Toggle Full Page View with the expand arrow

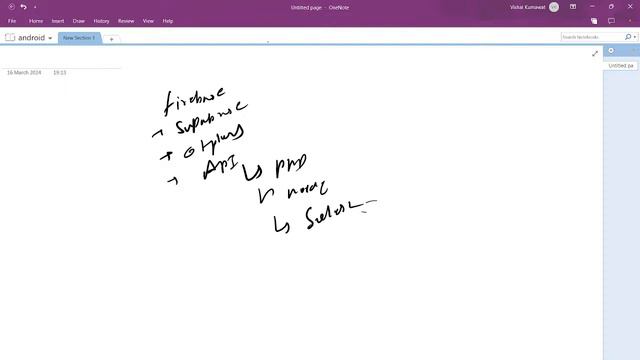tap(595, 53)
